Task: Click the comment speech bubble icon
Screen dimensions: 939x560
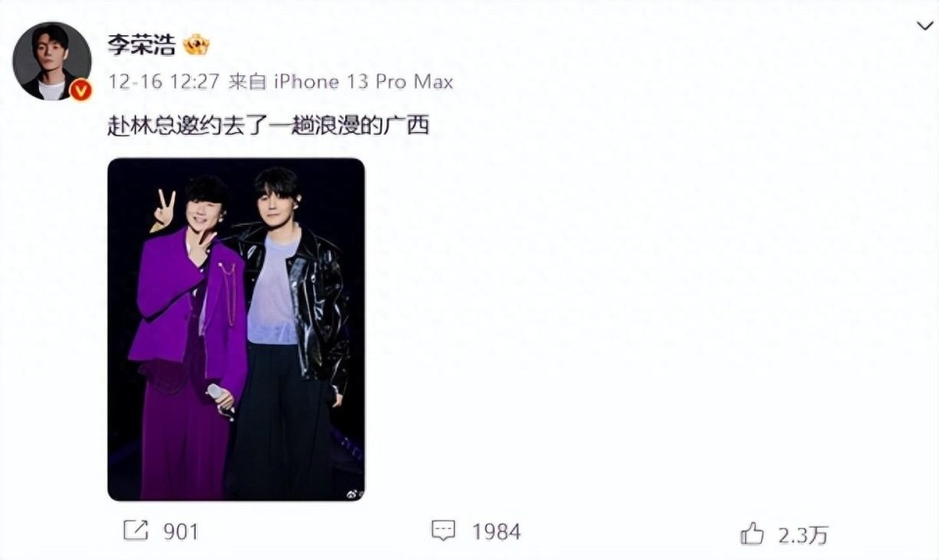Action: (443, 531)
